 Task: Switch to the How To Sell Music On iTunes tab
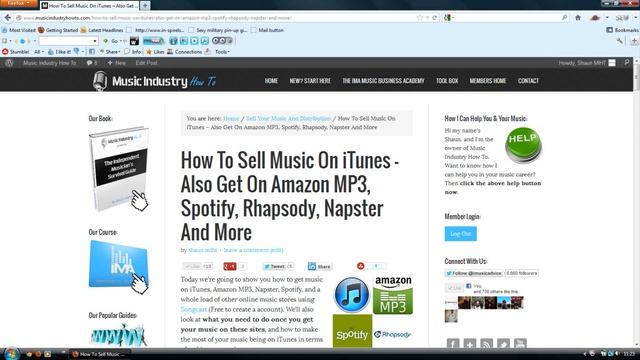(89, 6)
